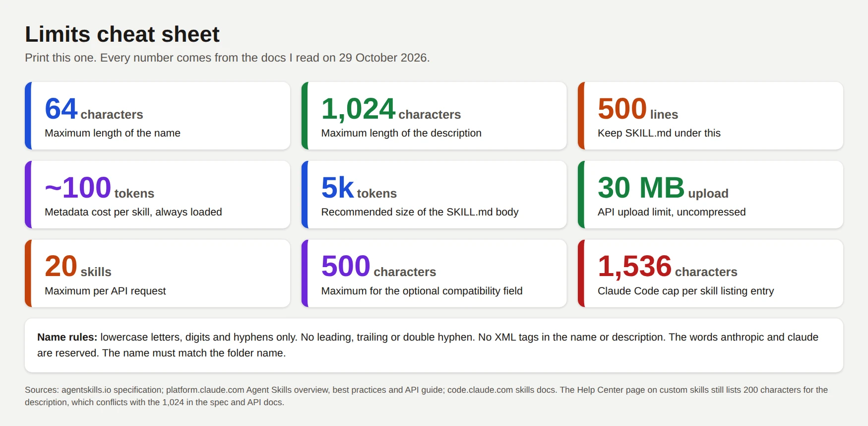This screenshot has height=426, width=868.
Task: Click the green 1,024 number
Action: [x=358, y=109]
